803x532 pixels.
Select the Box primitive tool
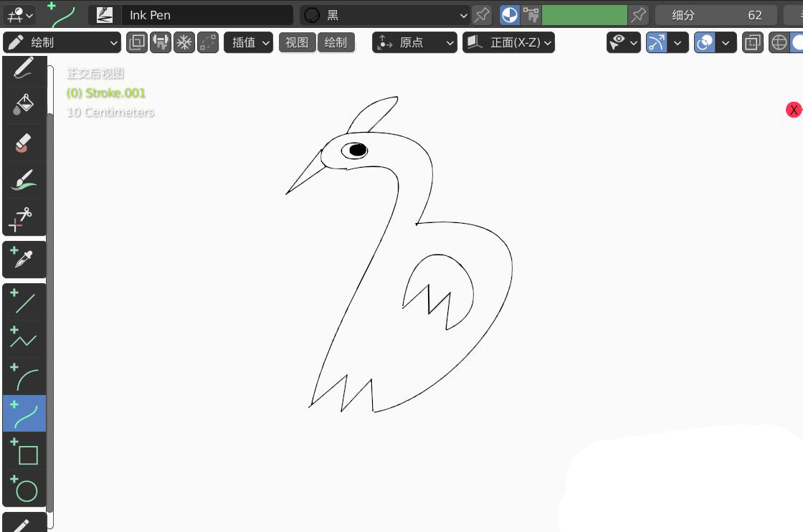point(24,450)
